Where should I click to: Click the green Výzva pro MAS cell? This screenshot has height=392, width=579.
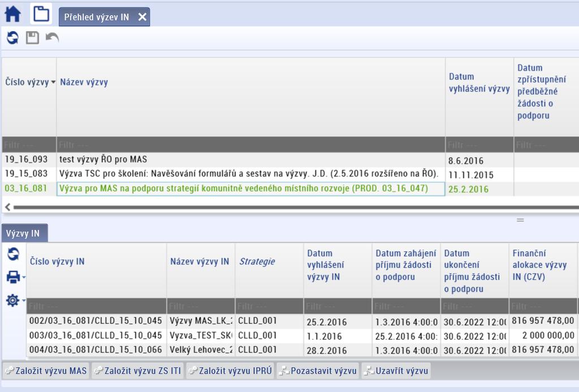pyautogui.click(x=250, y=189)
